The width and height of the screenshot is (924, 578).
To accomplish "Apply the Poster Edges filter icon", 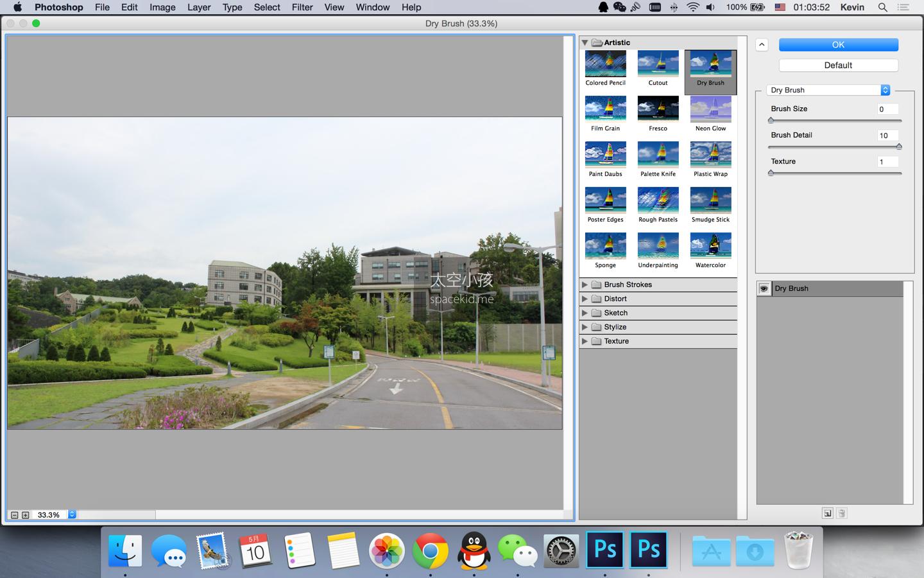I will 605,200.
